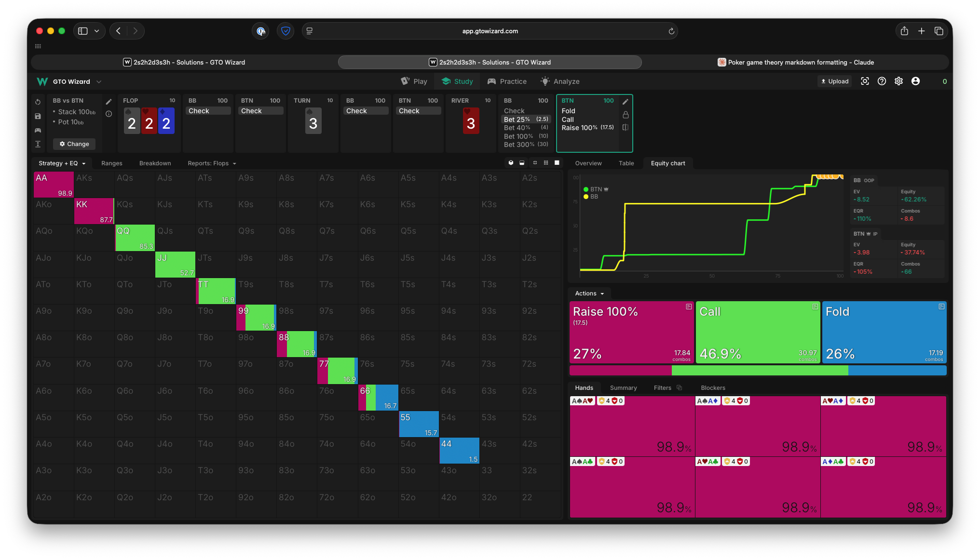The width and height of the screenshot is (980, 560).
Task: Open the Practice menu tab
Action: 507,81
